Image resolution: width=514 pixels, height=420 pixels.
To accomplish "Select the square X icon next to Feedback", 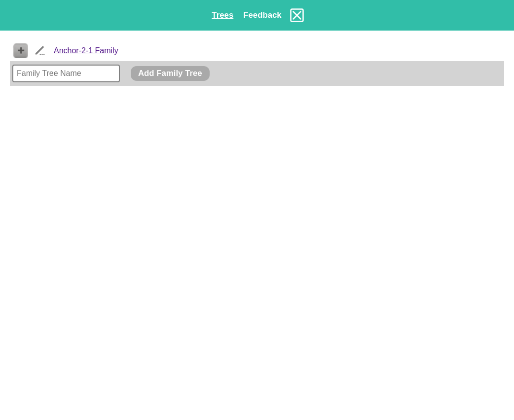I will (297, 15).
